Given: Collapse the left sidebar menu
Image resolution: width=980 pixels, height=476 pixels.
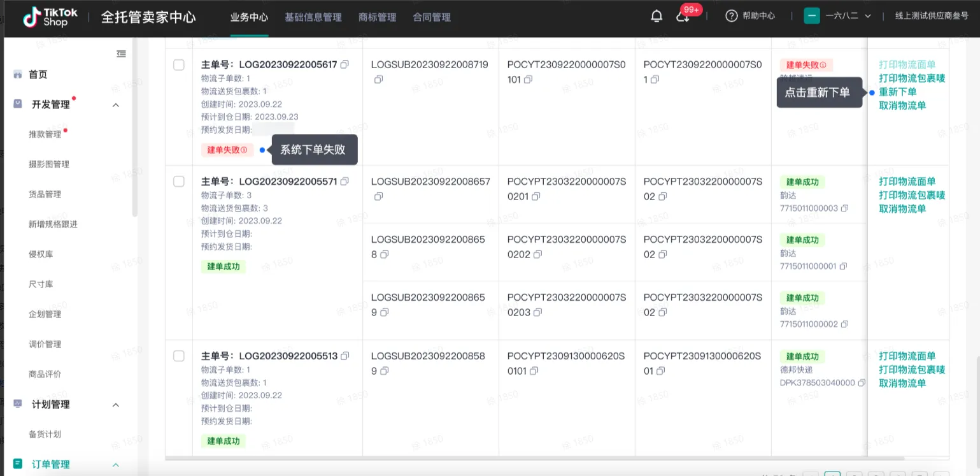Looking at the screenshot, I should pos(121,54).
